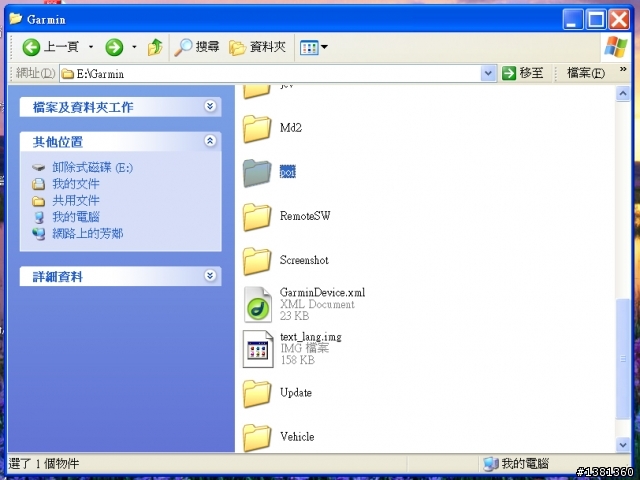Click the text_lang.img file name

pyautogui.click(x=311, y=337)
